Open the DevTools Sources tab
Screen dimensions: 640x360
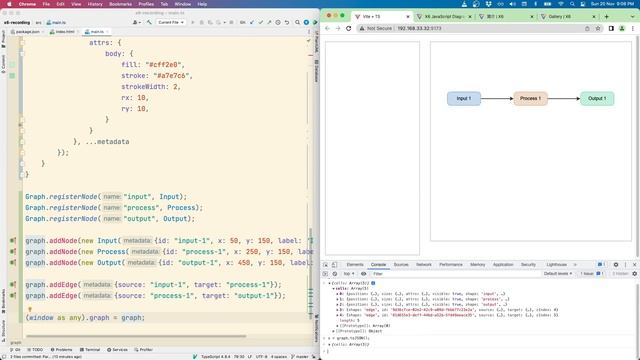[x=401, y=265]
